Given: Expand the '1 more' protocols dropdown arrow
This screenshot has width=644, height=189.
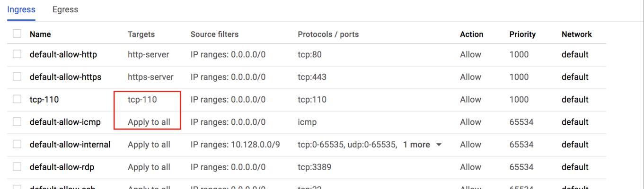Looking at the screenshot, I should coord(439,145).
